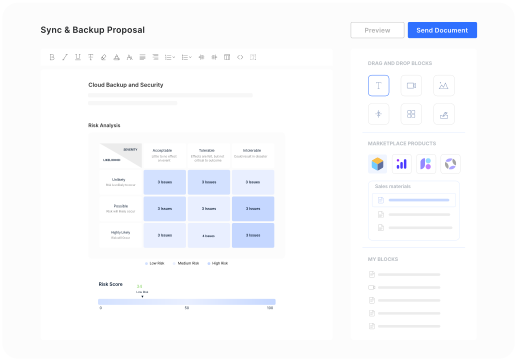This screenshot has width=517, height=362.
Task: Select the Text block in drag and drop blocks
Action: pos(379,86)
